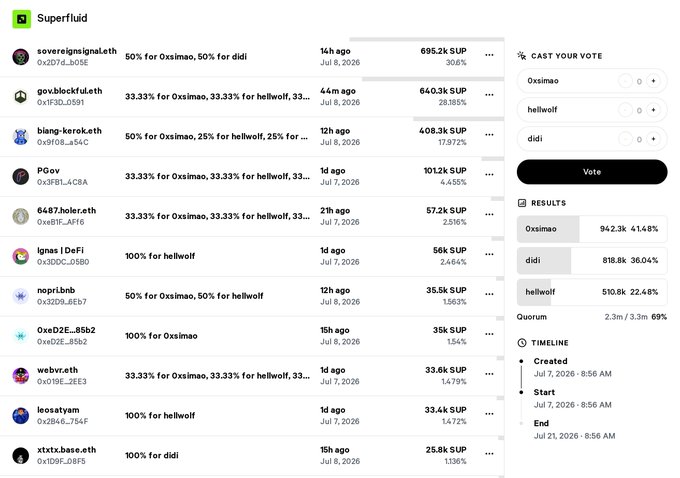The width and height of the screenshot is (680, 478).
Task: Open options menu for leosatyam vote
Action: pos(489,414)
